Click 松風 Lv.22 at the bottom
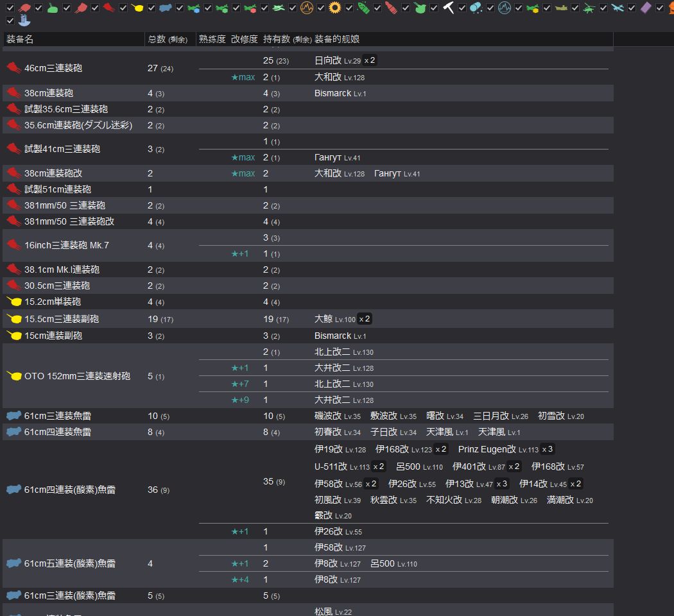This screenshot has height=616, width=674. (333, 612)
